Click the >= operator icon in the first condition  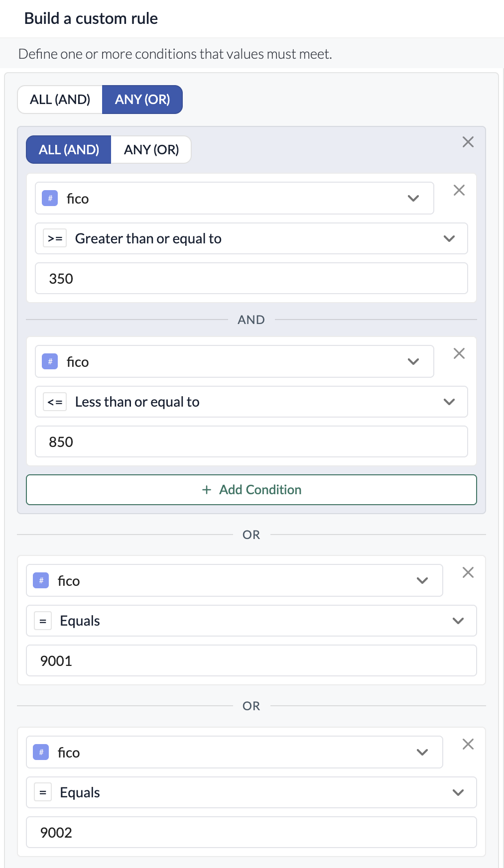[x=54, y=238]
